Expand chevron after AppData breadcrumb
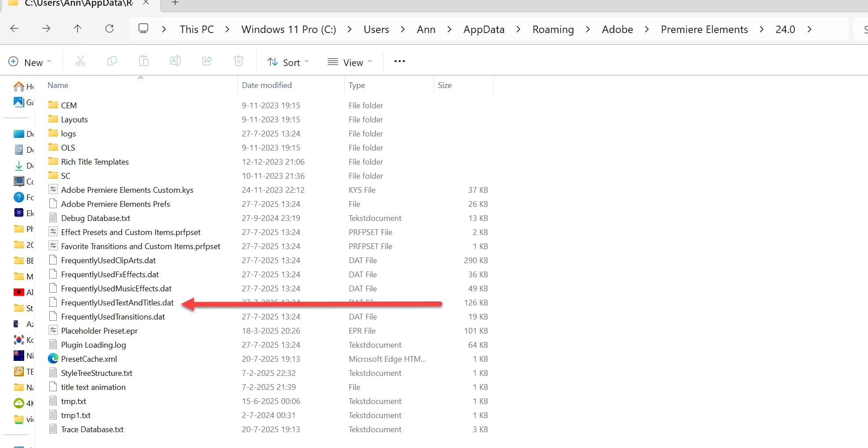The width and height of the screenshot is (868, 448). [518, 29]
